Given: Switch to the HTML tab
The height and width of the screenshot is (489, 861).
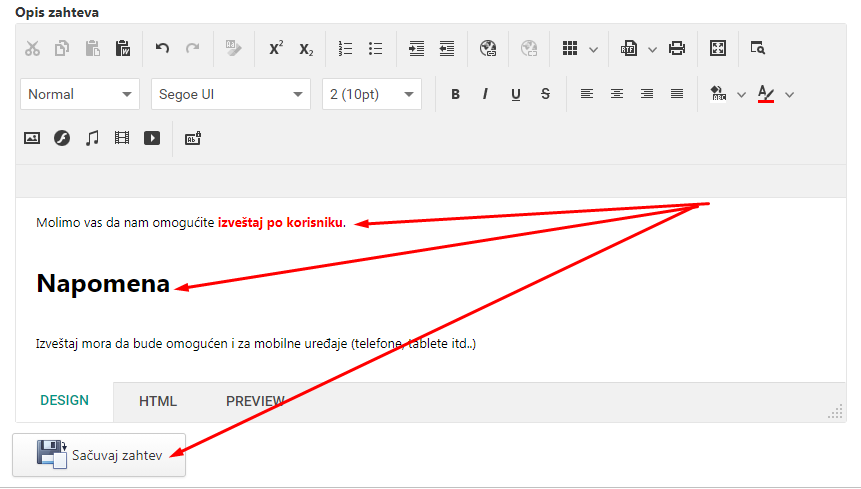Looking at the screenshot, I should pyautogui.click(x=158, y=401).
